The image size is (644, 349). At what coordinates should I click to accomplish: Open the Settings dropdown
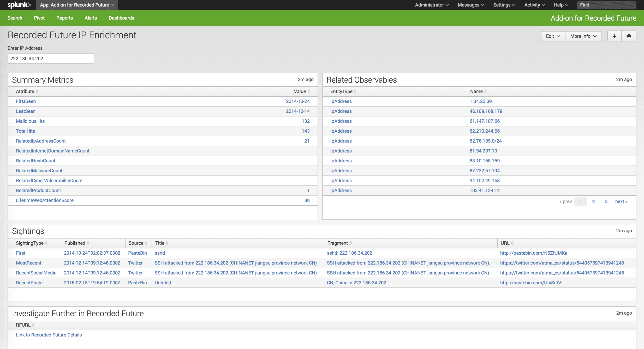click(504, 5)
